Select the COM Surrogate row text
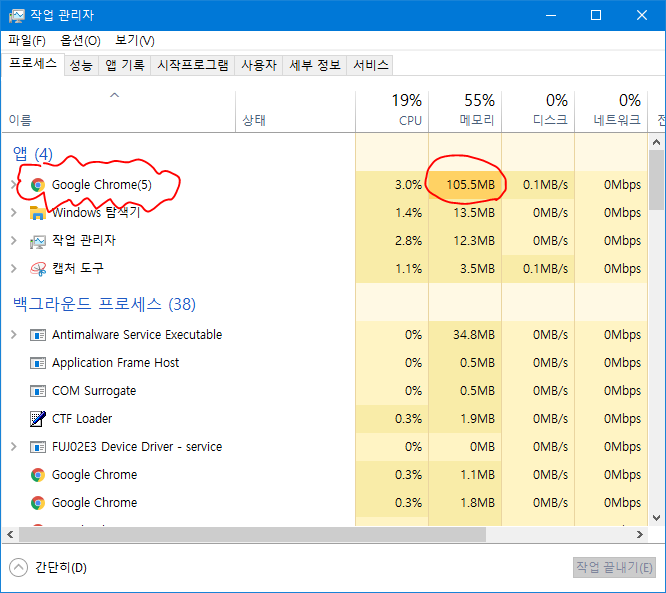 (x=94, y=391)
